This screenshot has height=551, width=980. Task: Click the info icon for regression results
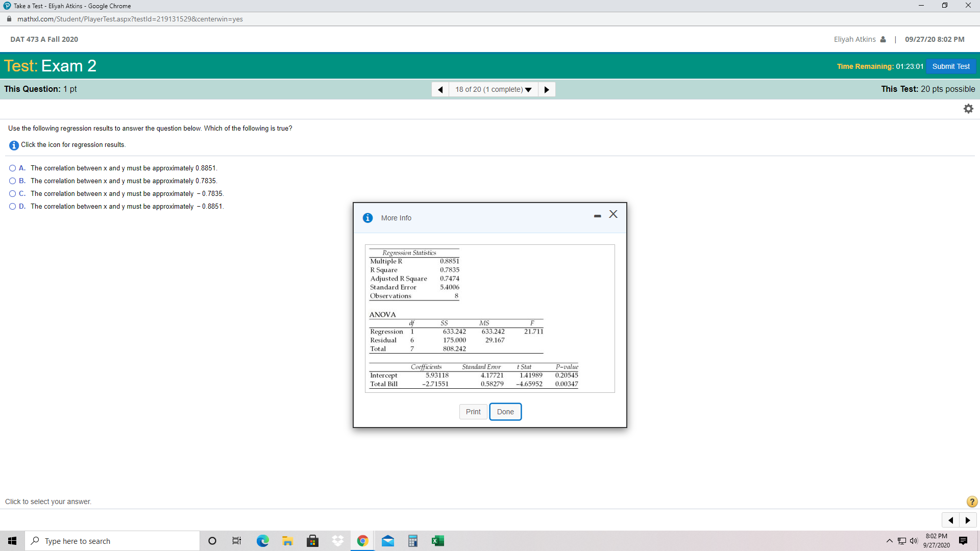(x=14, y=145)
